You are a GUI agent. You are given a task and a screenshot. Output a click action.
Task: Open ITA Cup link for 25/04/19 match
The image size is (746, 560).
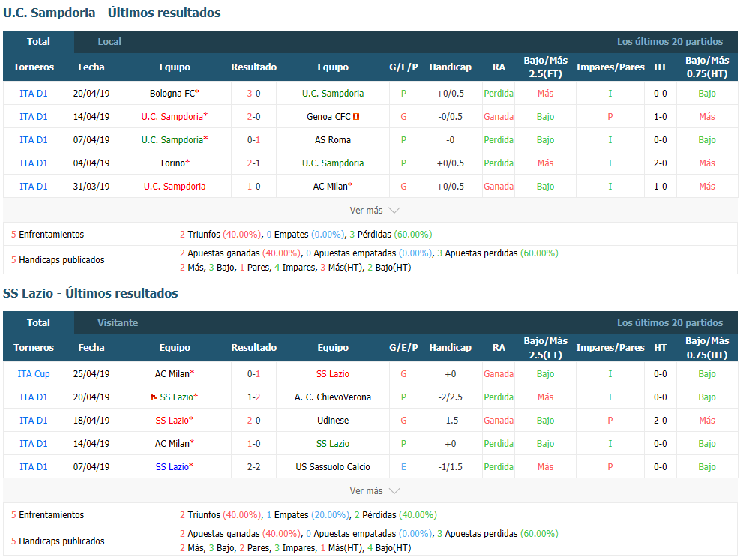[33, 374]
